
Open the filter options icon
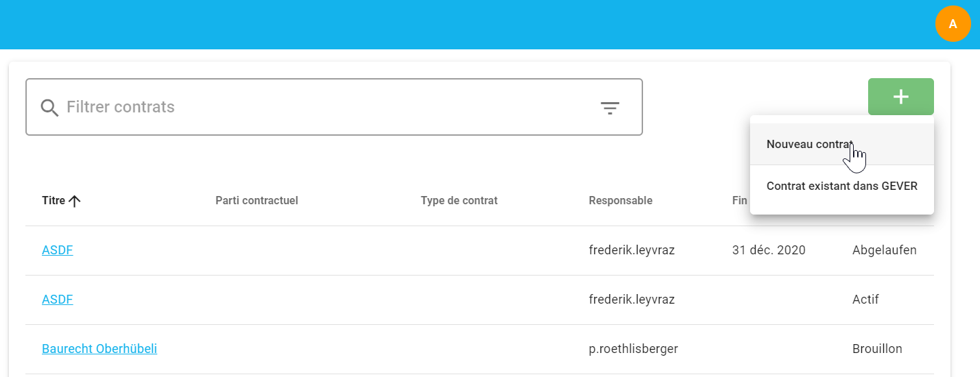[x=609, y=108]
